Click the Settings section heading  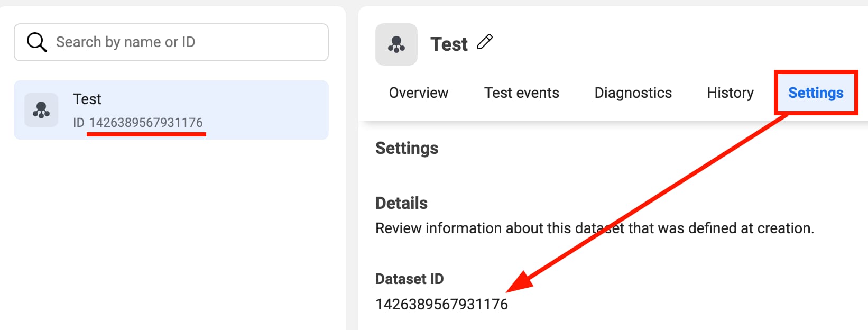coord(407,149)
